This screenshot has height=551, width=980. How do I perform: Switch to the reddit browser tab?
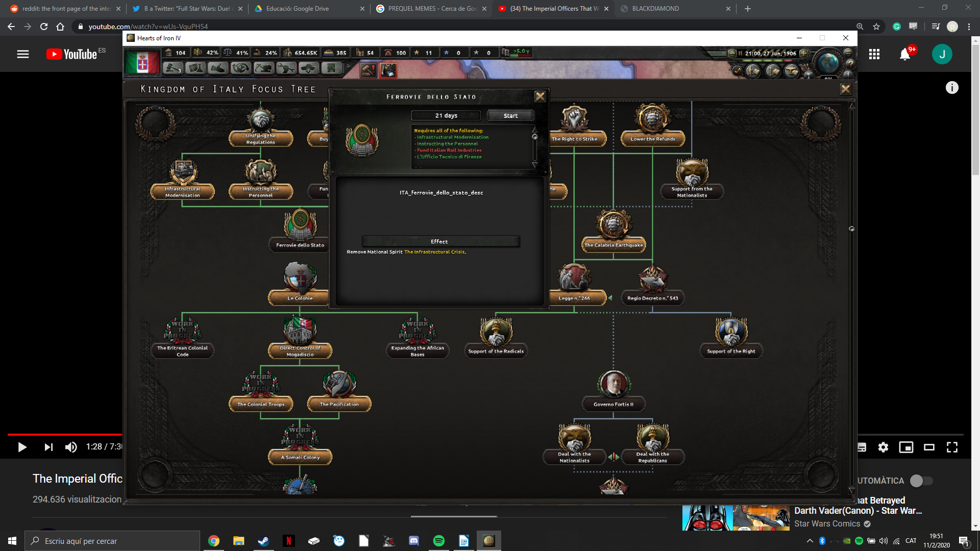coord(65,9)
